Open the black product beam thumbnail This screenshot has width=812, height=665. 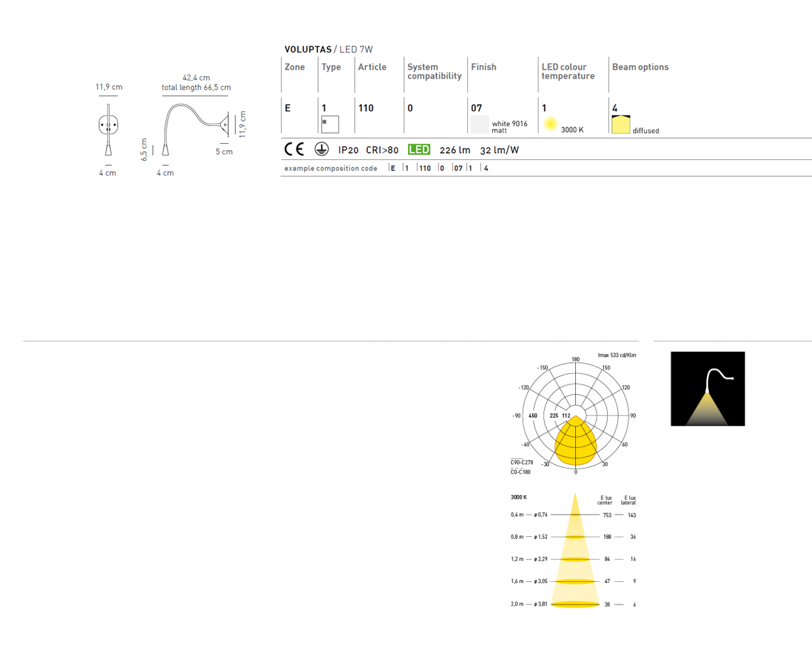tap(707, 389)
